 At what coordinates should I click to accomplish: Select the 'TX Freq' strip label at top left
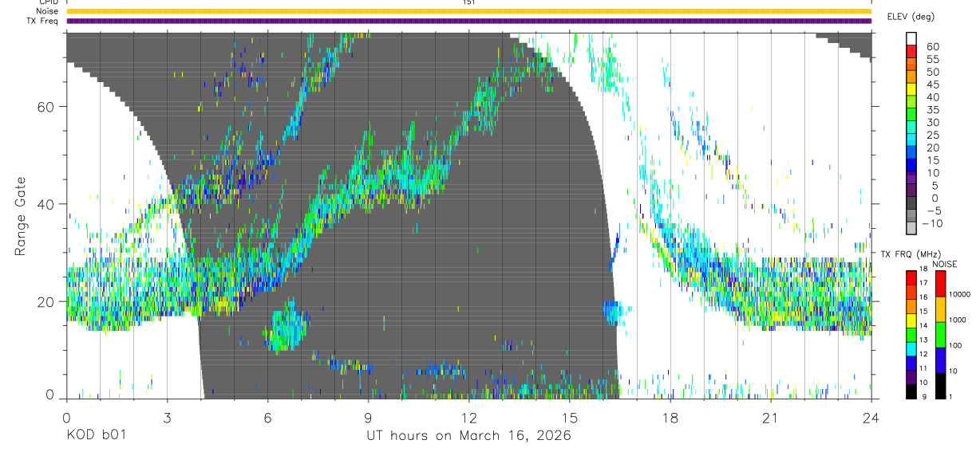44,21
